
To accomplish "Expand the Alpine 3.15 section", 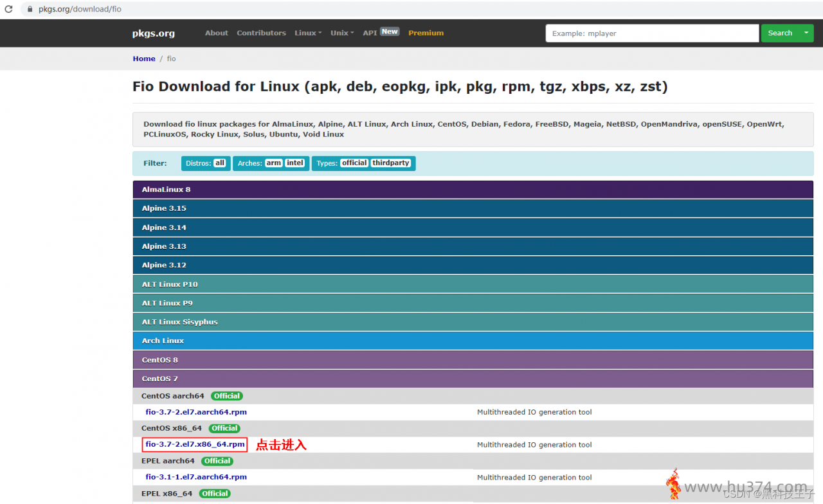I will (x=473, y=208).
